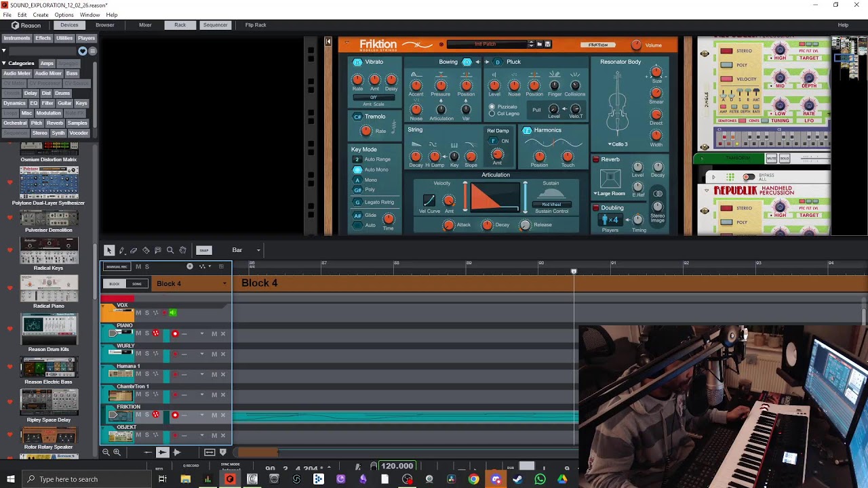This screenshot has height=488, width=868.
Task: Select the eraser tool in sequencer toolbar
Action: pos(134,250)
